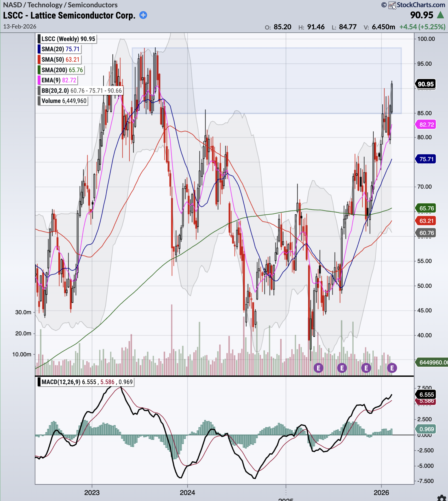Click the EMA(9) magenta color swatch

pos(39,80)
